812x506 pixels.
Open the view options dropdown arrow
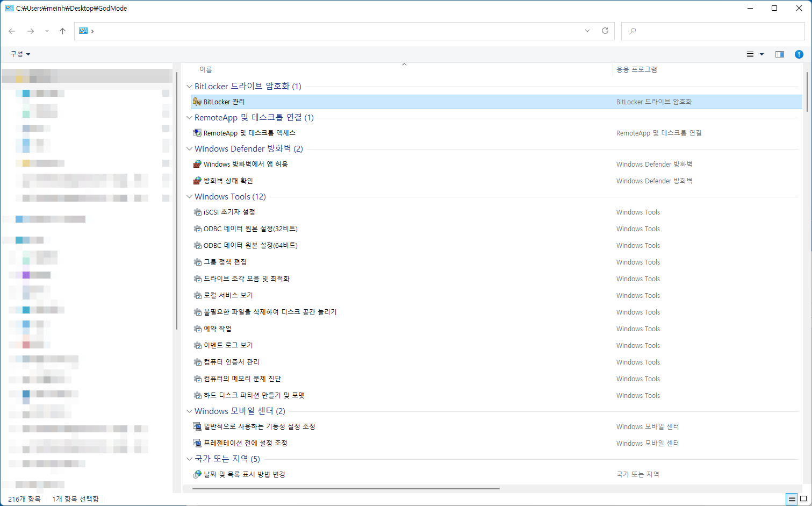(761, 54)
